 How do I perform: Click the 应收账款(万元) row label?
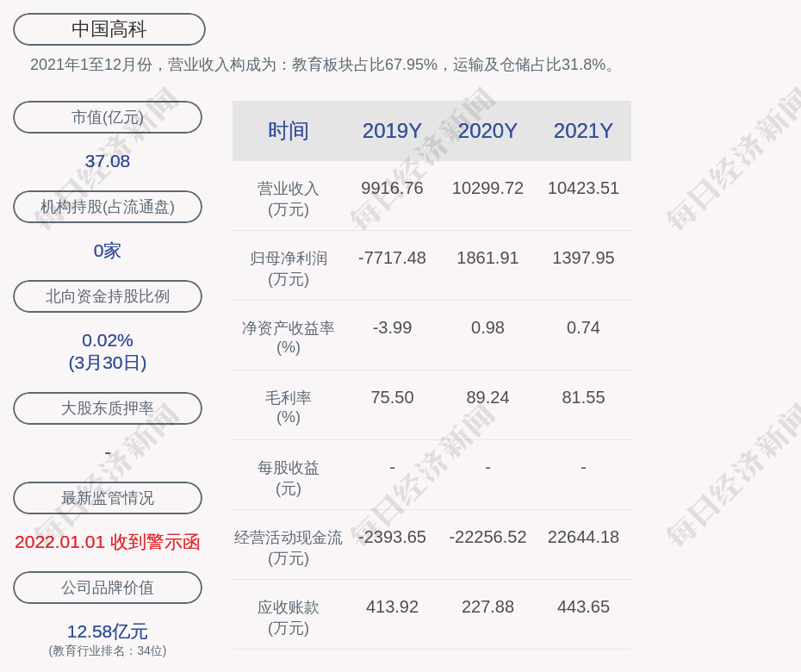(x=289, y=618)
